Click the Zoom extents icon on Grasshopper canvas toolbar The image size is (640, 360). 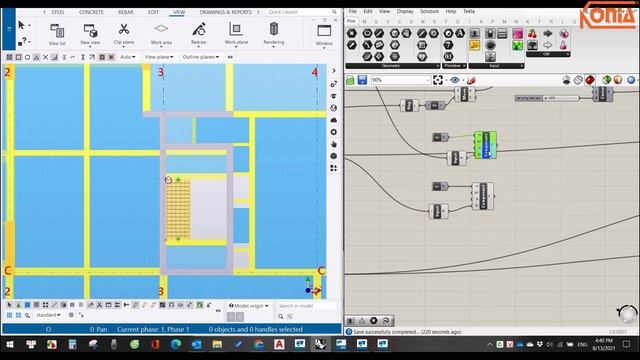pyautogui.click(x=438, y=80)
